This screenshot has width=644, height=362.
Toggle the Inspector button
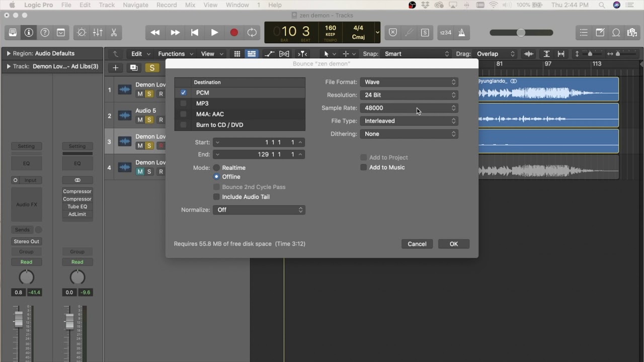pyautogui.click(x=29, y=33)
